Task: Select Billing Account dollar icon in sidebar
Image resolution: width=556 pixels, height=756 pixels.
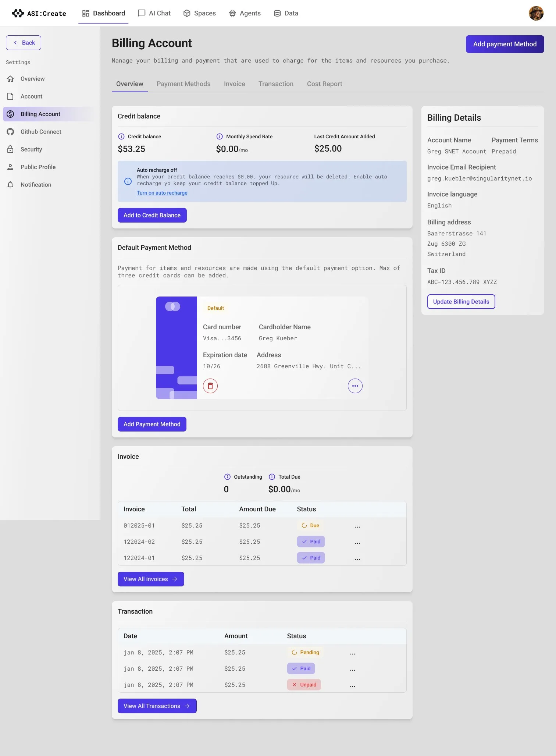Action: (10, 114)
